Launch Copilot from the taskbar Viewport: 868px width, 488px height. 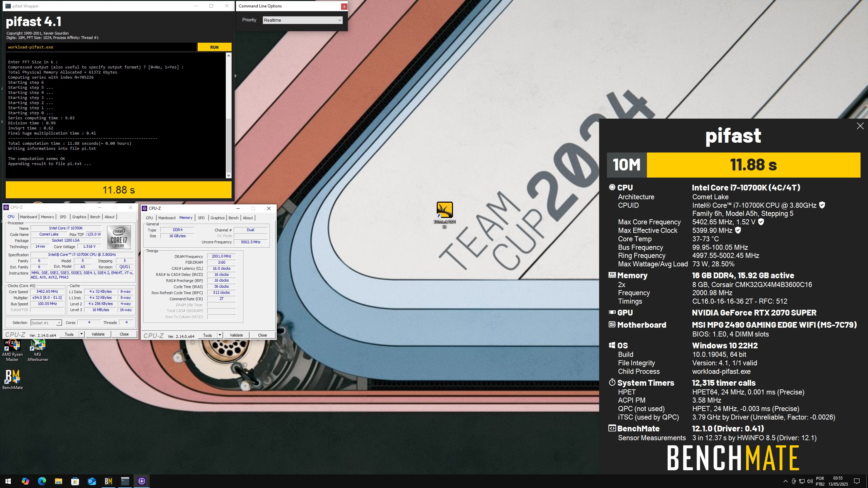(x=25, y=481)
